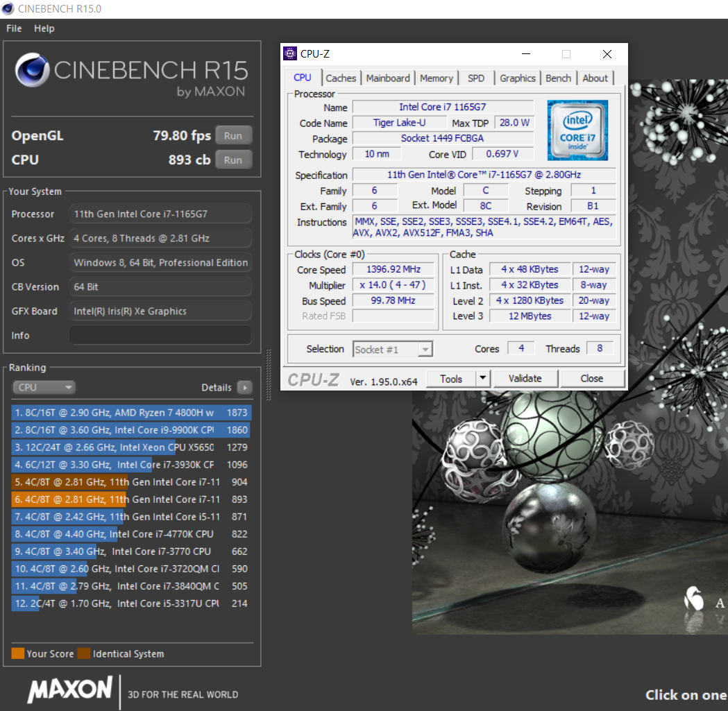This screenshot has height=711, width=728.
Task: Select ranking row Intel Core i5-11 score 871
Action: point(131,517)
